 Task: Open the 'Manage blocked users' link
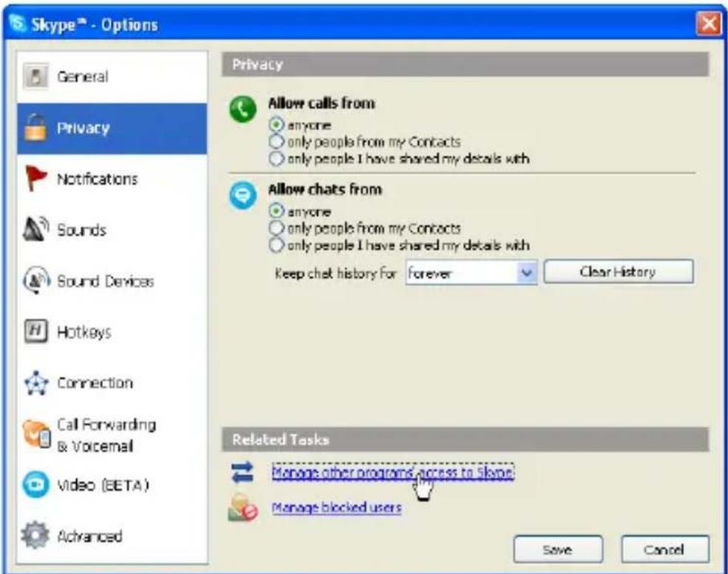(x=337, y=507)
